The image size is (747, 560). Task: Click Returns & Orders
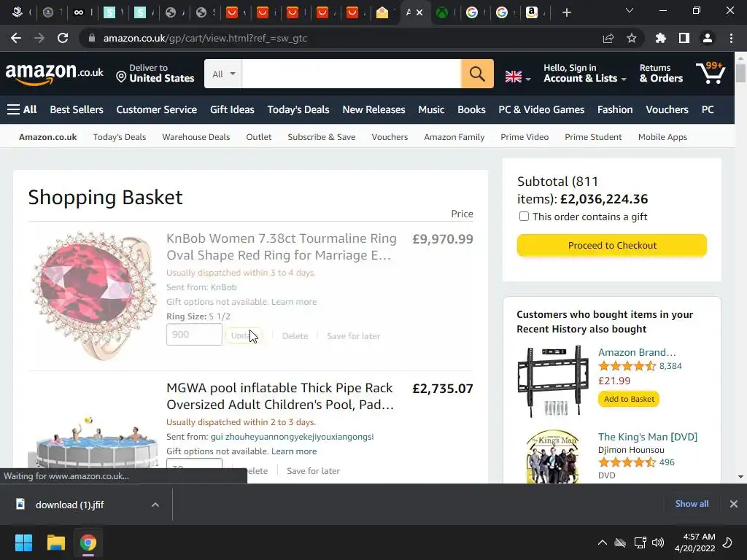661,74
